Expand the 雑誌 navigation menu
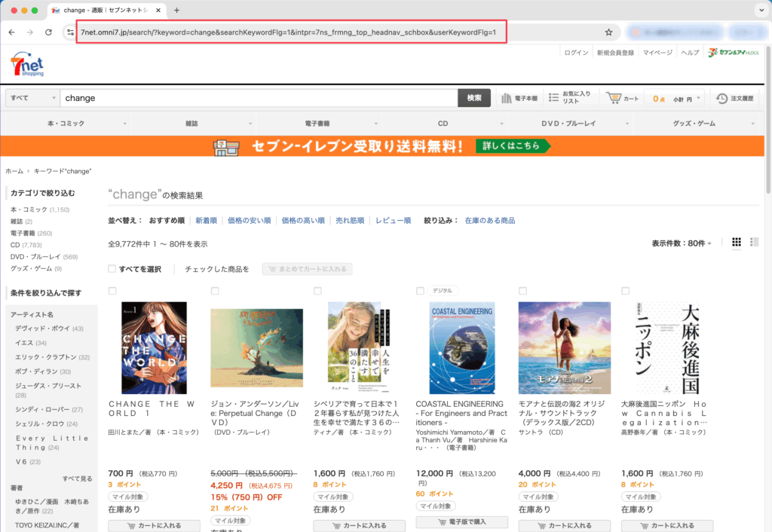 pyautogui.click(x=192, y=124)
